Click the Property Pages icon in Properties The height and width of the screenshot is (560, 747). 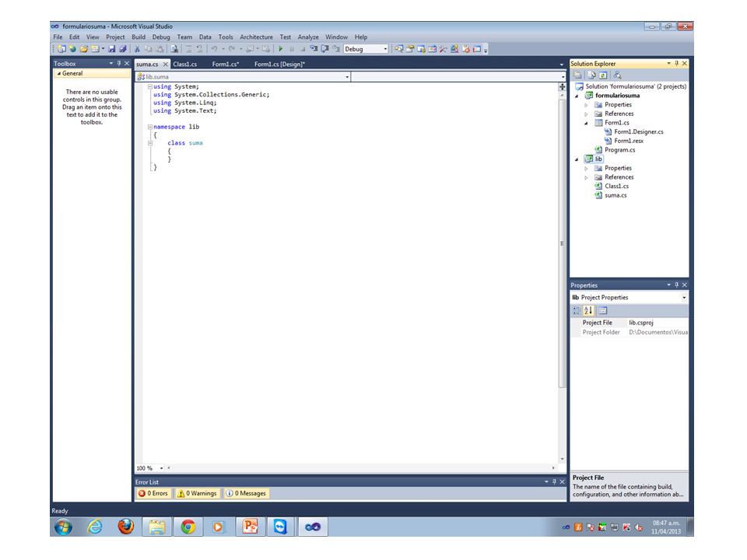pos(602,310)
